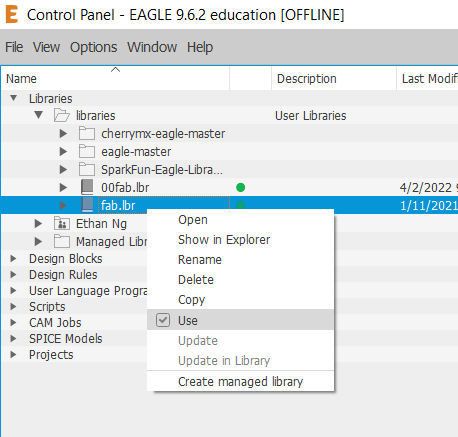Click the eagle-master folder icon
Image resolution: width=458 pixels, height=437 pixels.
[x=87, y=152]
